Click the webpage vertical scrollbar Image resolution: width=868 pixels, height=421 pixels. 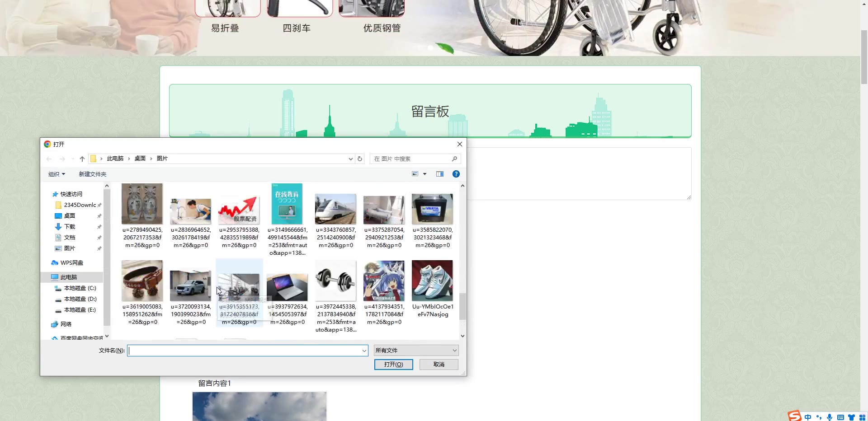[864, 57]
